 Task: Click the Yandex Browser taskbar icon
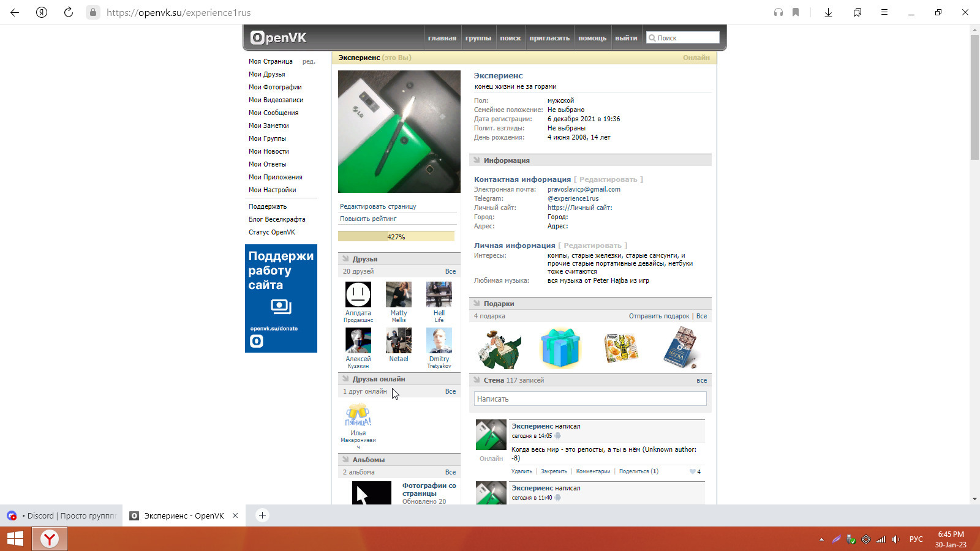click(50, 539)
